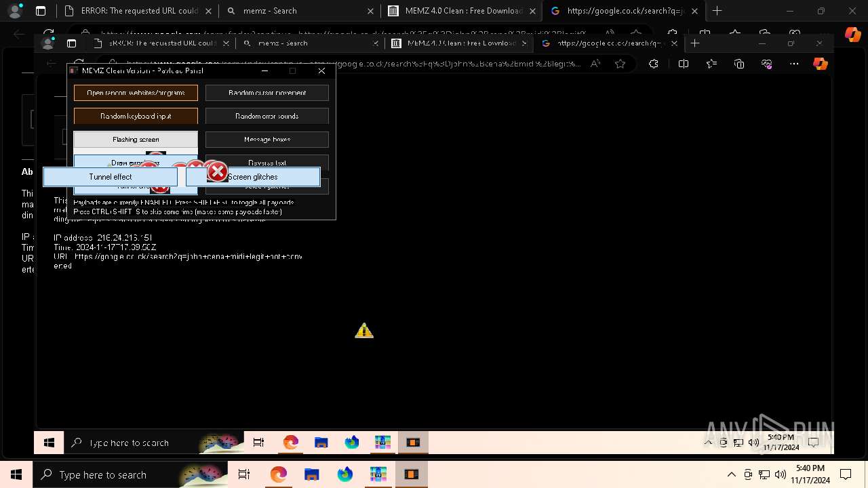Open outer Edge tab actions menu
This screenshot has height=488, width=868.
click(x=41, y=11)
